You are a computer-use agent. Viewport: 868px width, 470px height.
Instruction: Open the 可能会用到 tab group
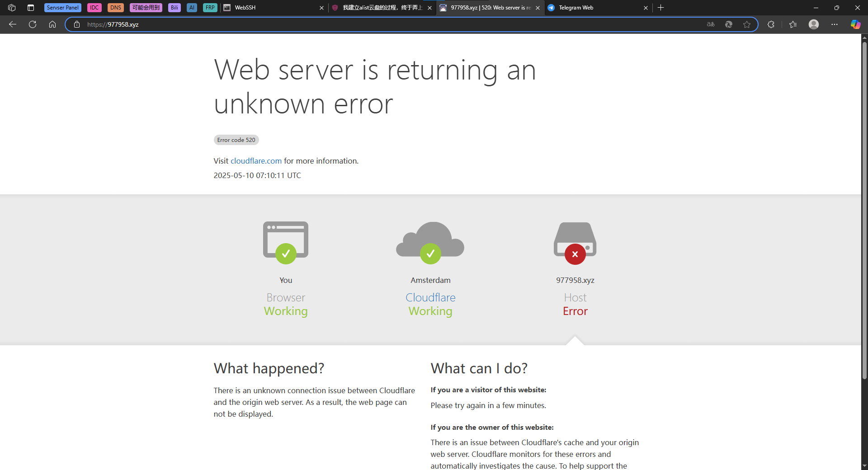point(146,8)
